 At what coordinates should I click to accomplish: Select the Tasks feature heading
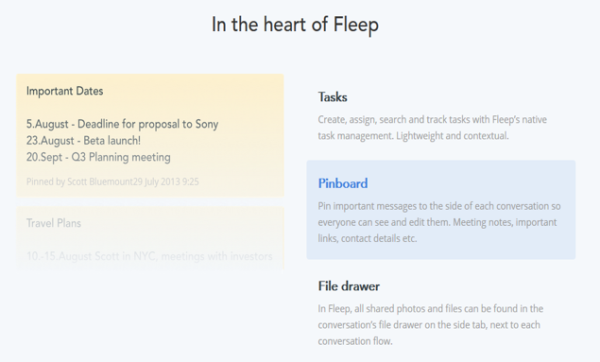333,97
